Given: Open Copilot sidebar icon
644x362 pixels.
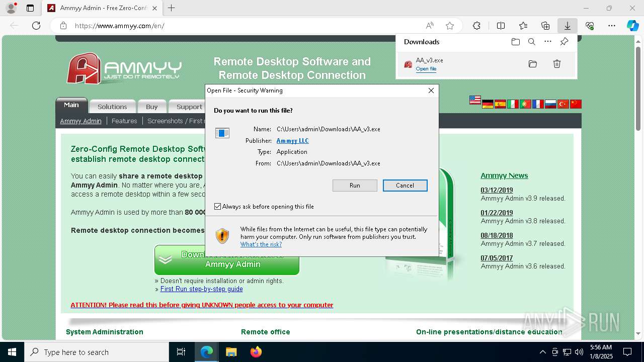Looking at the screenshot, I should pos(632,26).
